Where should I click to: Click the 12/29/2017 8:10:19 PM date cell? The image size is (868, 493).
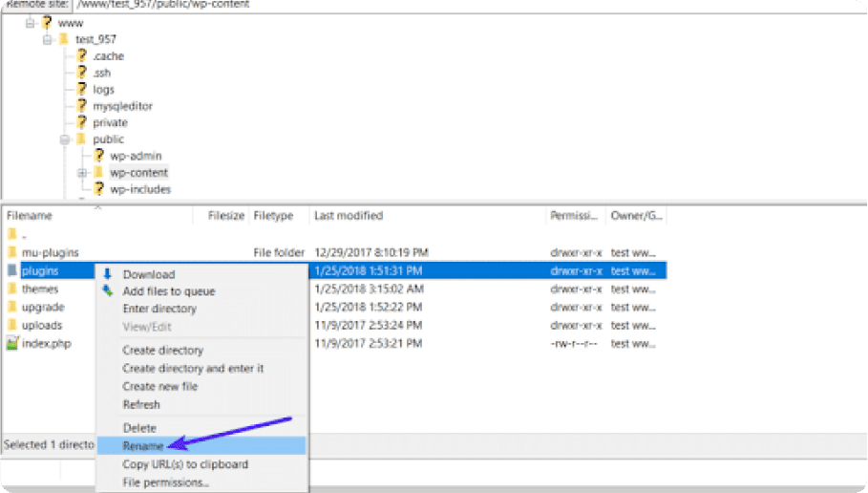click(x=371, y=252)
